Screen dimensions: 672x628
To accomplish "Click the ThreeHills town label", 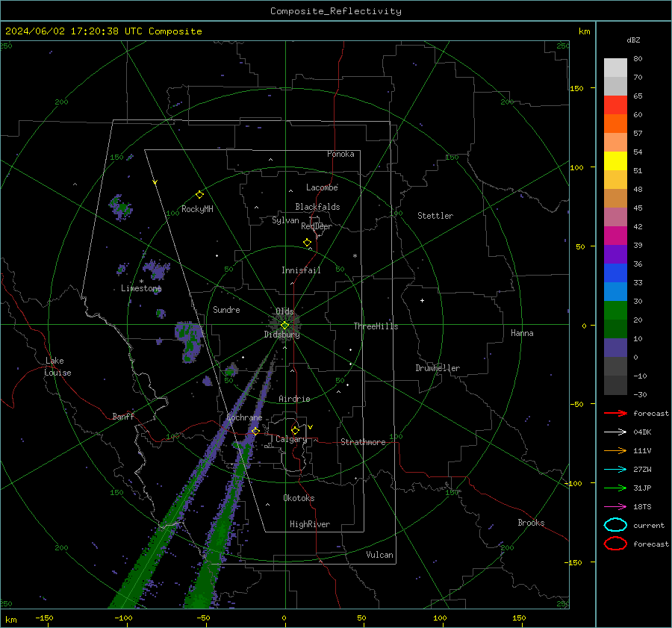I will click(376, 326).
